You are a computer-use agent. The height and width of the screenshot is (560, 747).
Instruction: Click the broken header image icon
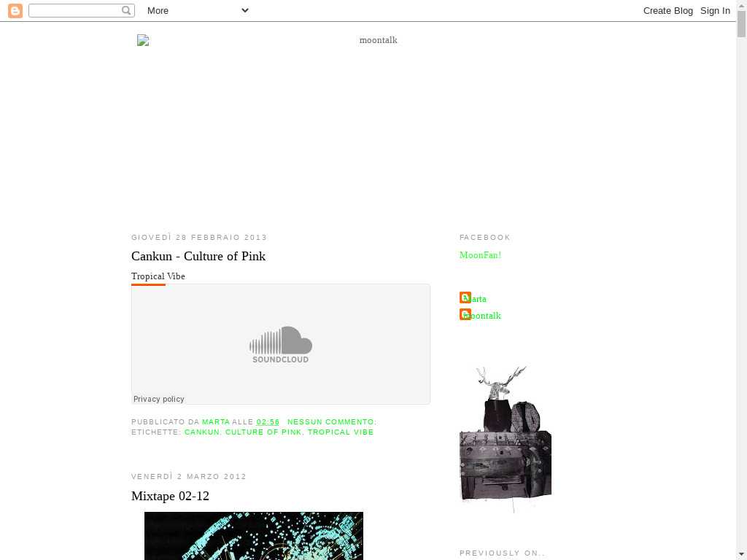click(x=143, y=41)
